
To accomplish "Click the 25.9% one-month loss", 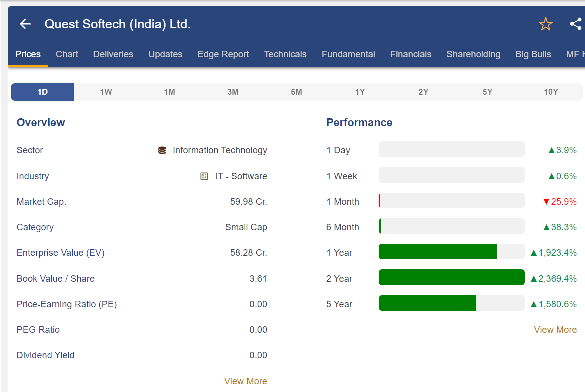I will [560, 202].
